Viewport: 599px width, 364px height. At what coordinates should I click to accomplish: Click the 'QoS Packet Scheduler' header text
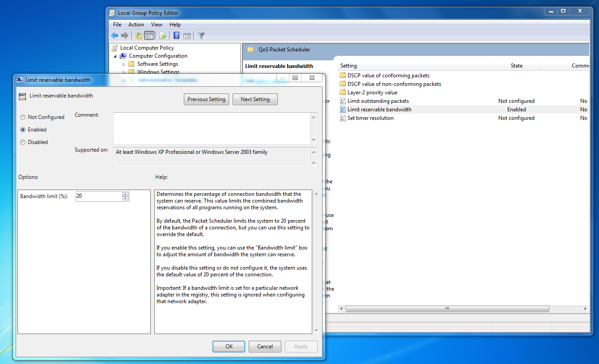point(284,50)
